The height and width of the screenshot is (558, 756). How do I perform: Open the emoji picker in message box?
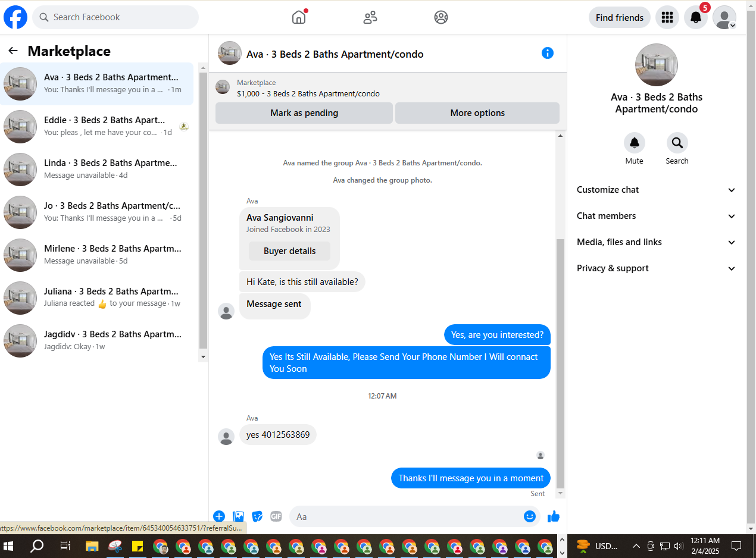(530, 516)
